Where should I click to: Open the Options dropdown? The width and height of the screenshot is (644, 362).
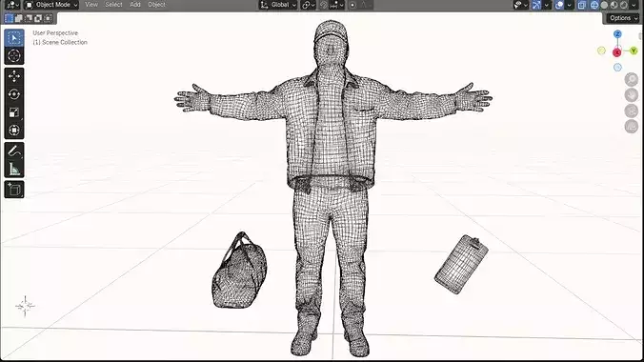(x=623, y=18)
